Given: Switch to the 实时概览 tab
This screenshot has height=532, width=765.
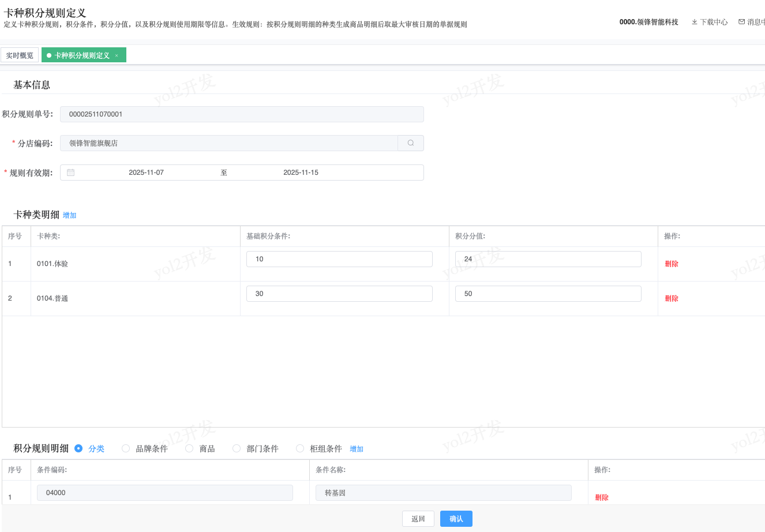Looking at the screenshot, I should point(20,55).
